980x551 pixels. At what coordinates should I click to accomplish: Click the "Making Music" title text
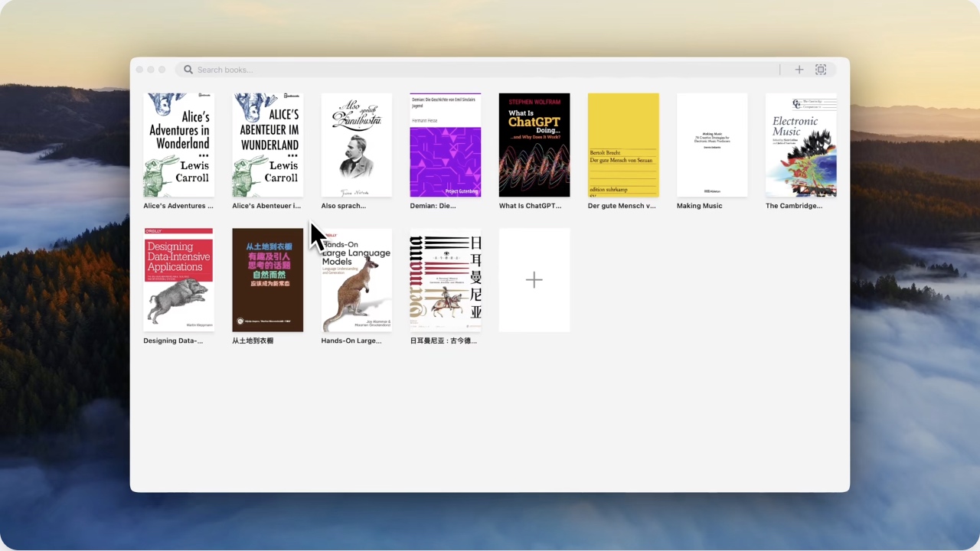click(x=699, y=206)
